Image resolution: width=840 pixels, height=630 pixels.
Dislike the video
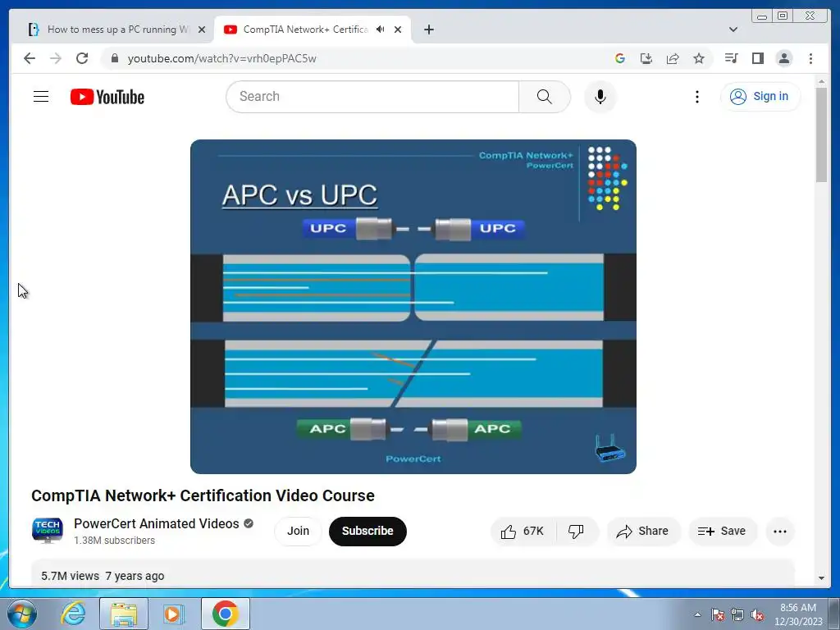(577, 531)
